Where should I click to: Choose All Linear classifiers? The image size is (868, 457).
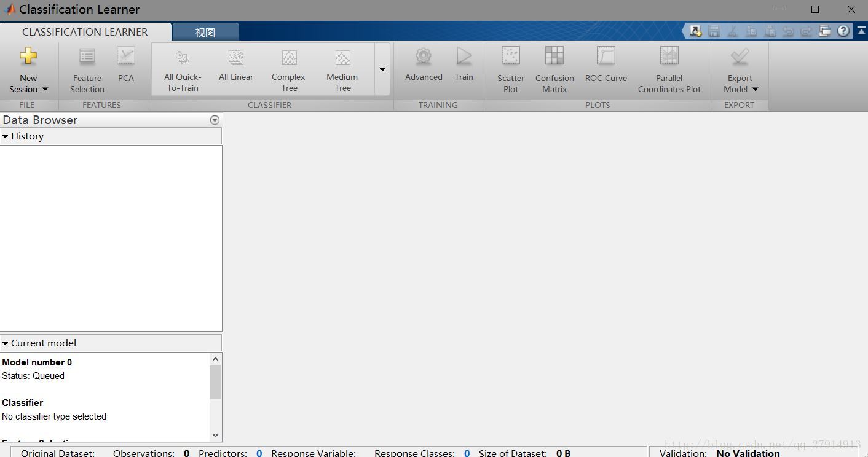tap(236, 65)
